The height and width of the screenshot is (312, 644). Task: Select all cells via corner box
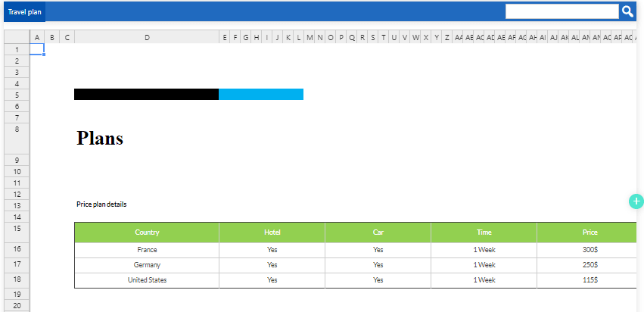[x=16, y=37]
